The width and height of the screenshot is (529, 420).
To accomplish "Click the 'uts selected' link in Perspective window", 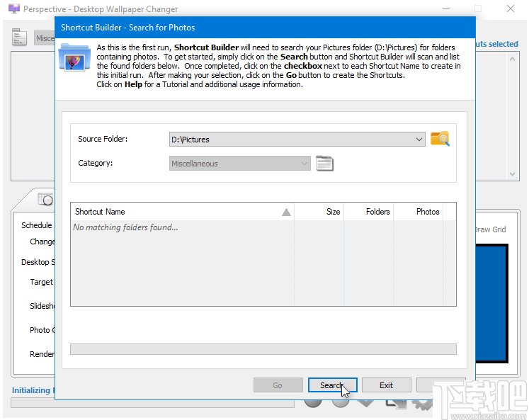I will pyautogui.click(x=496, y=44).
